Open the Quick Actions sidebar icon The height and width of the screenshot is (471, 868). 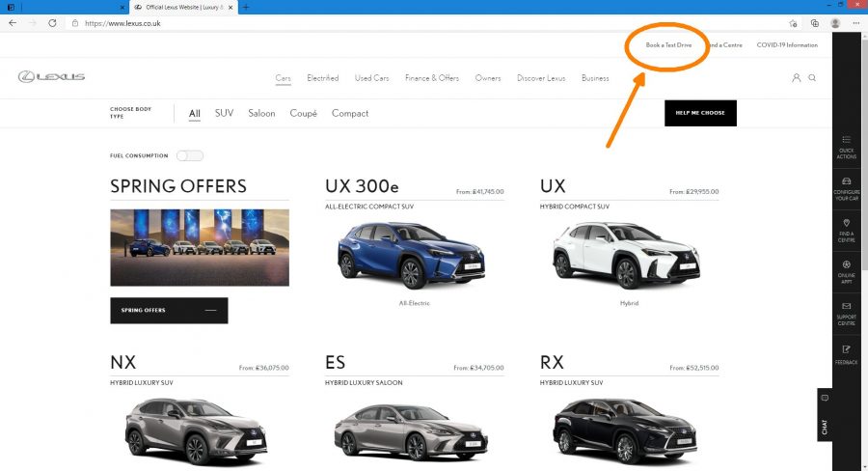pyautogui.click(x=846, y=147)
